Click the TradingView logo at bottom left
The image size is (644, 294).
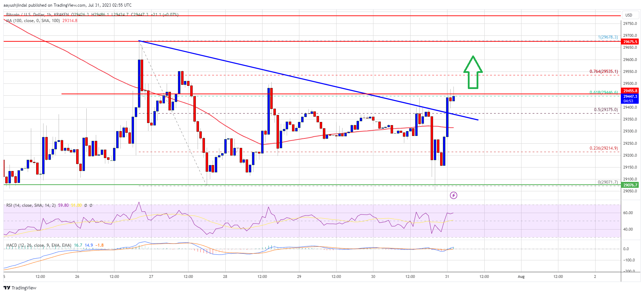tap(20, 288)
